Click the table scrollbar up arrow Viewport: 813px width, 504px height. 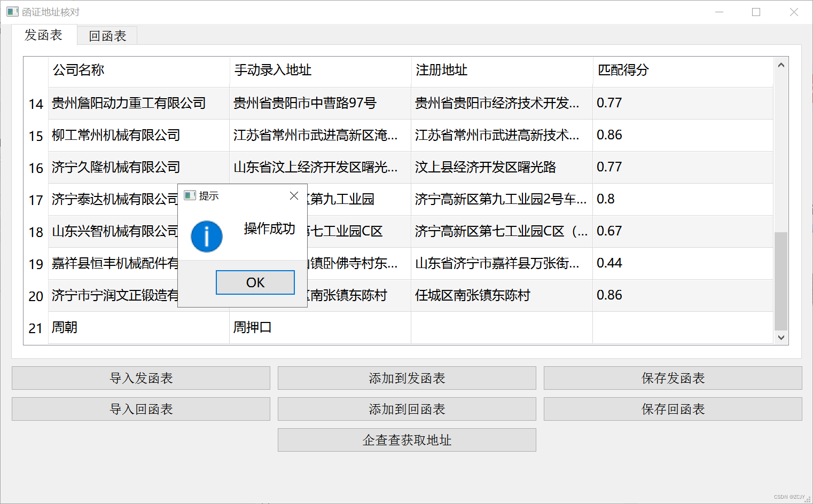click(x=781, y=65)
